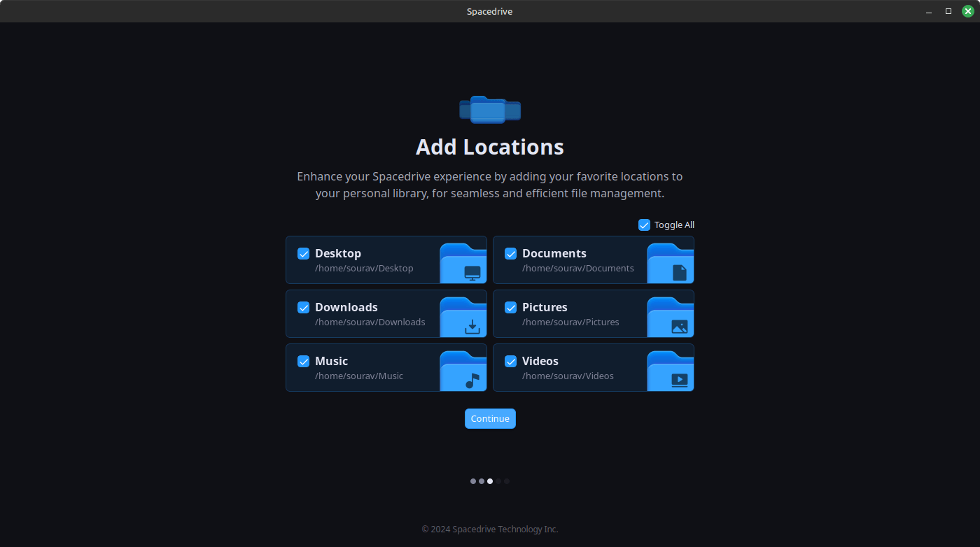
Task: Disable the Videos location checkbox
Action: coord(510,362)
